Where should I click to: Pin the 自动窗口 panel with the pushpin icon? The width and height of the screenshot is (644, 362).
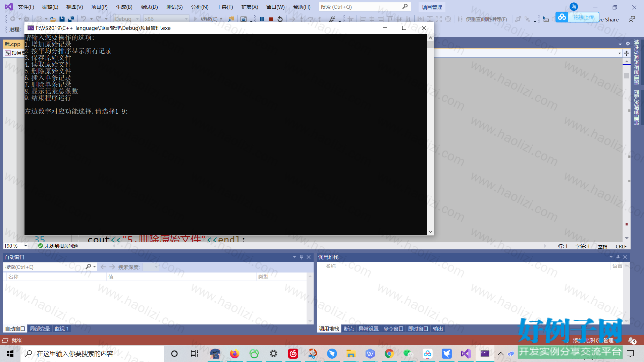click(x=301, y=257)
